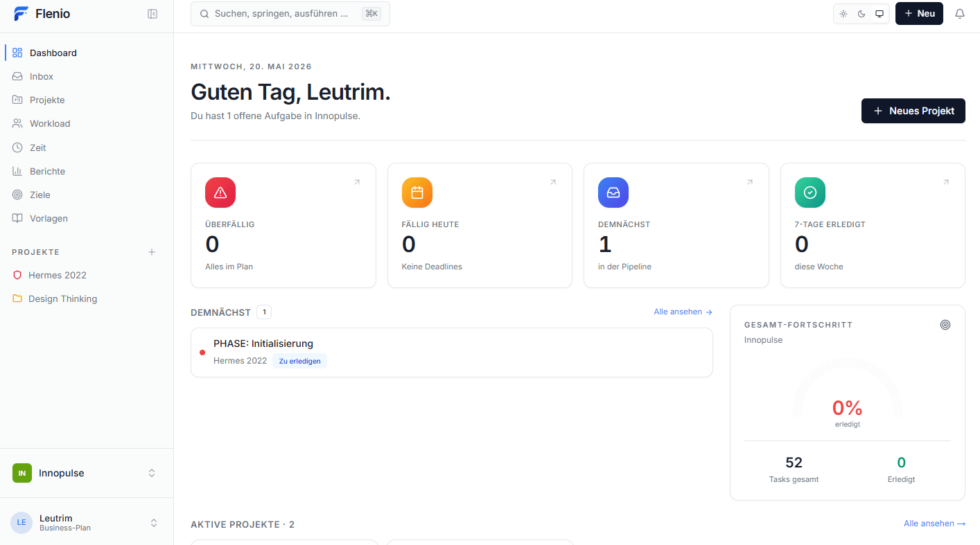Add a project with the plus next to PROJEKTE
This screenshot has height=545, width=980.
pyautogui.click(x=152, y=252)
